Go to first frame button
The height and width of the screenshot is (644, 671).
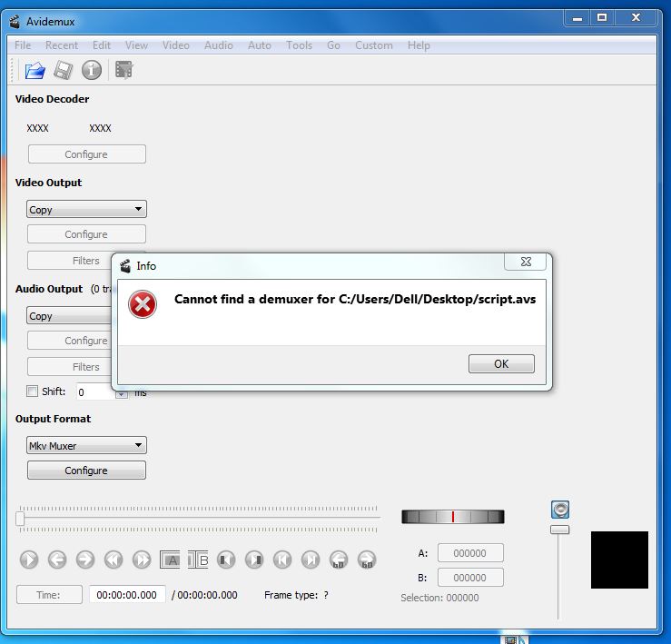tap(282, 560)
